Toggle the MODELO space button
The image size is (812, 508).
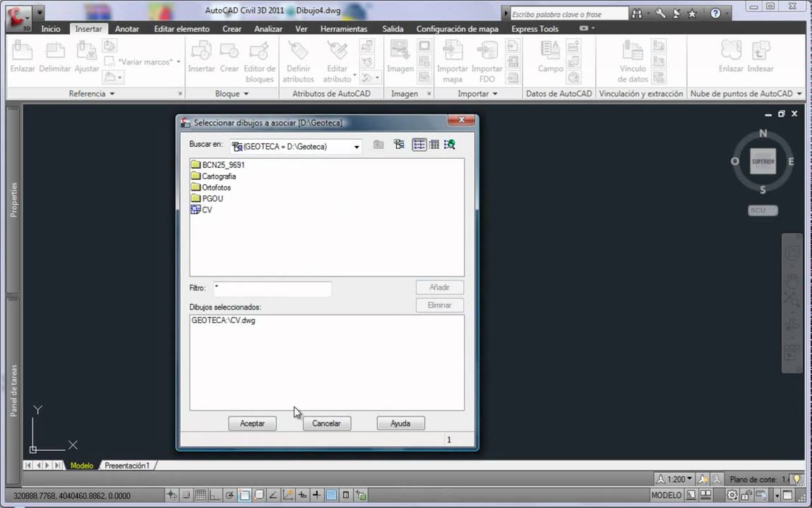[x=666, y=495]
